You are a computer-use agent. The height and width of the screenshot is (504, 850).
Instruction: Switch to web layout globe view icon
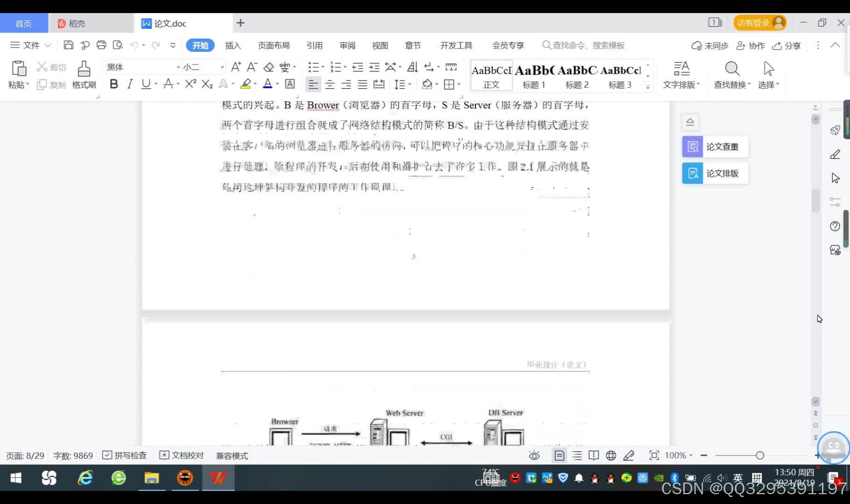(x=611, y=455)
